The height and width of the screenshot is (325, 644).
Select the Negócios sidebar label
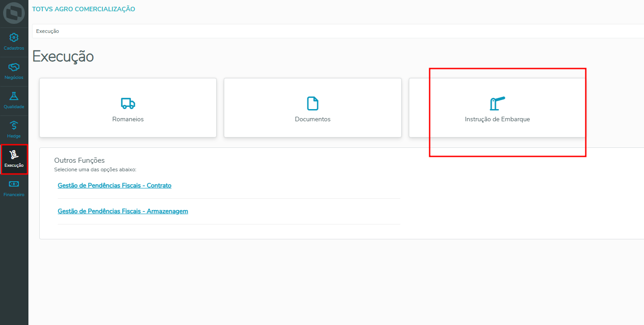point(14,78)
